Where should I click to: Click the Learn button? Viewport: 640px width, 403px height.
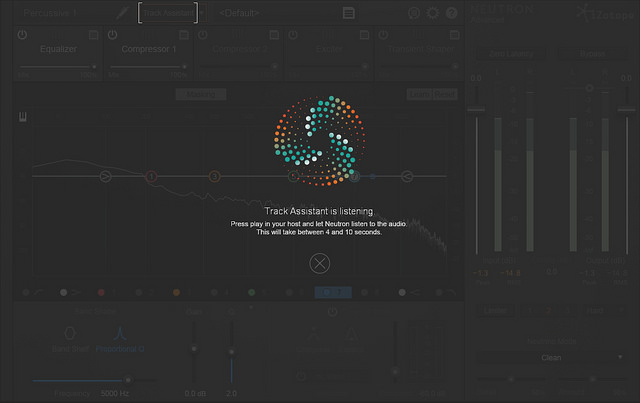420,95
